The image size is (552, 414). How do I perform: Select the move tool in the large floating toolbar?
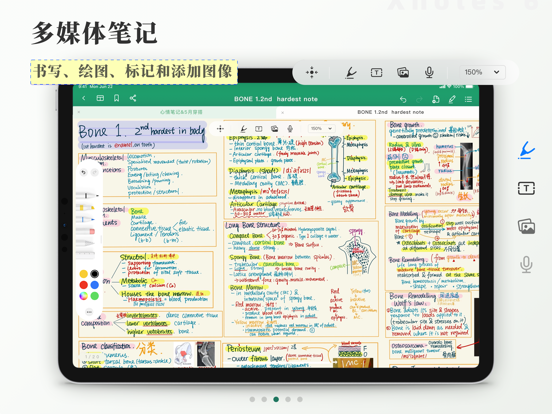(312, 73)
